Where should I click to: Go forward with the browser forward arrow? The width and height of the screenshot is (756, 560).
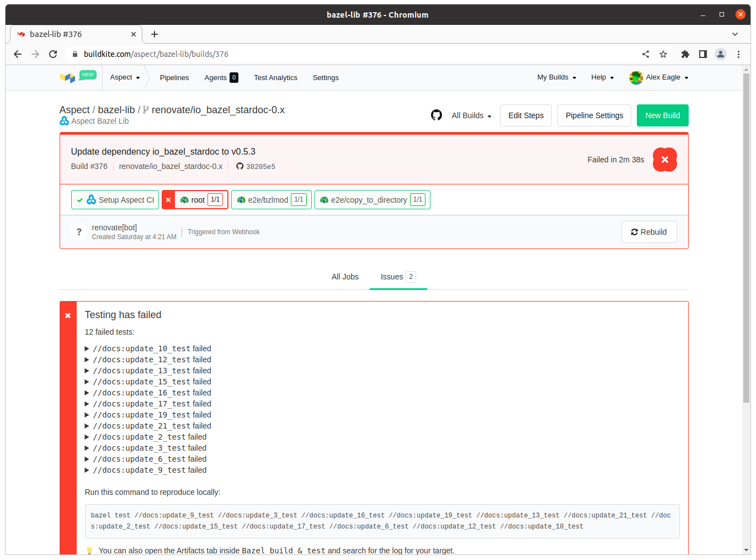35,54
